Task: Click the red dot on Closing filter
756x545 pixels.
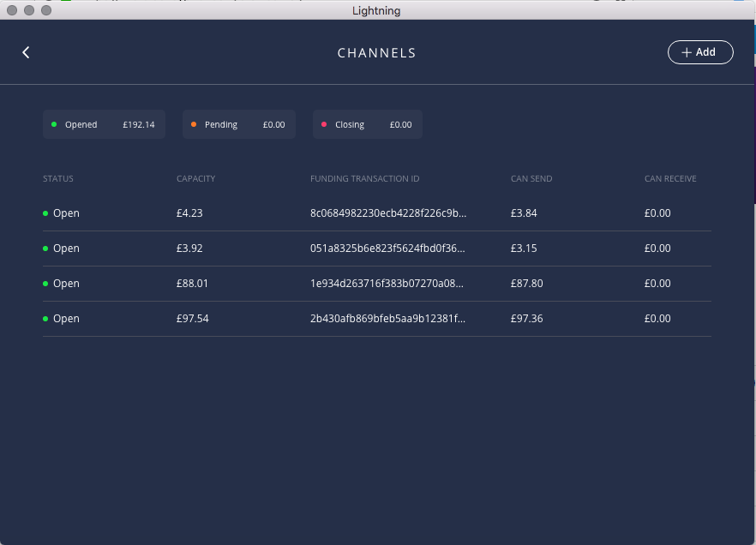Action: [324, 124]
